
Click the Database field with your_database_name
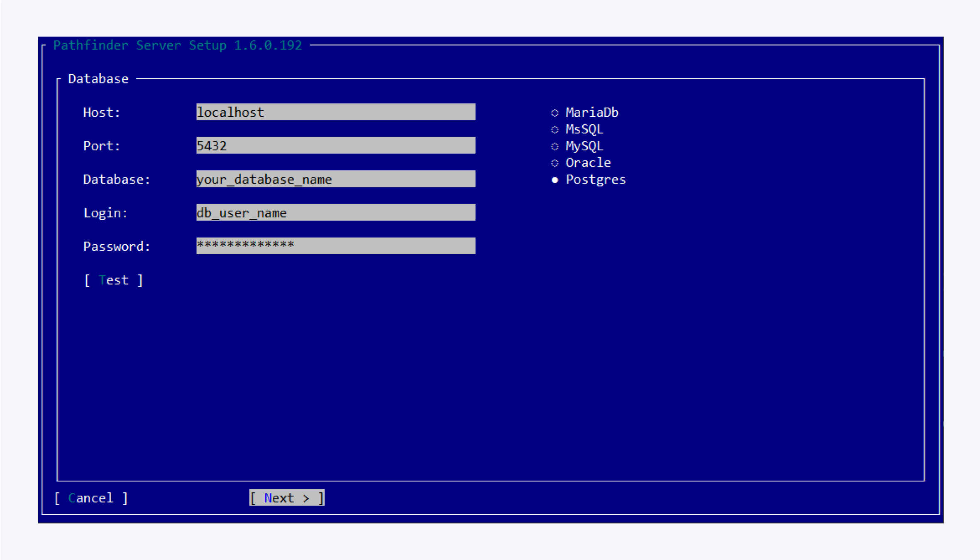pos(335,179)
